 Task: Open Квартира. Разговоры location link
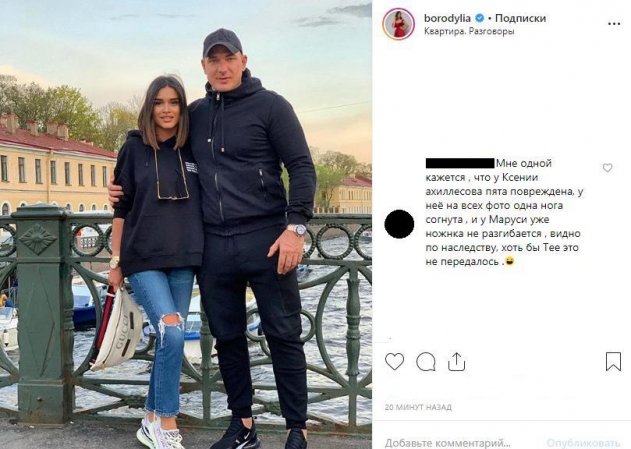click(x=469, y=31)
